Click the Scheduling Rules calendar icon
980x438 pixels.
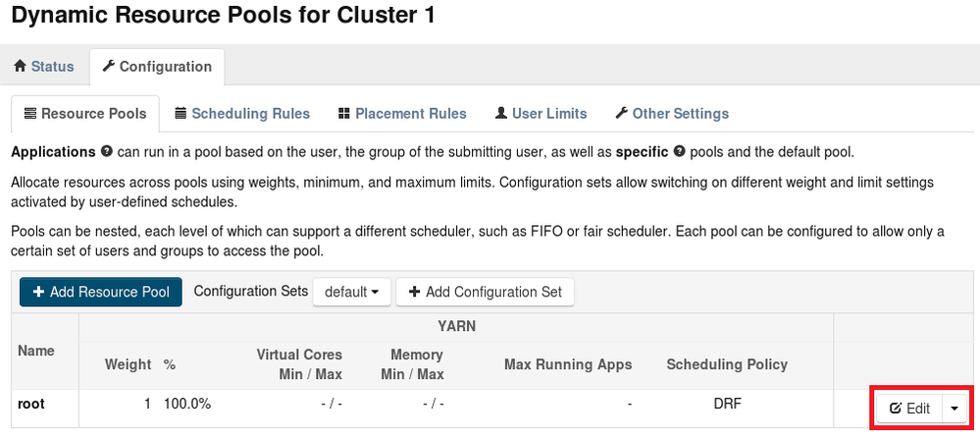[x=181, y=114]
